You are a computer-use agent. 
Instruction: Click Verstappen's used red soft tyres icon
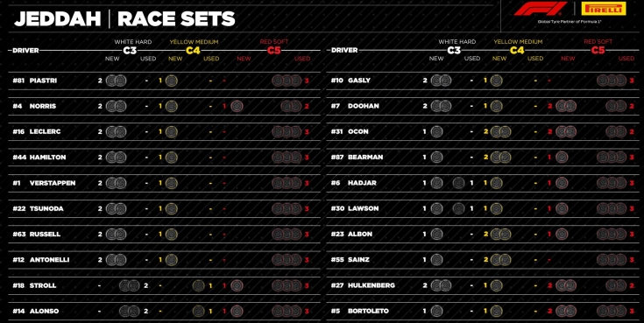[287, 184]
